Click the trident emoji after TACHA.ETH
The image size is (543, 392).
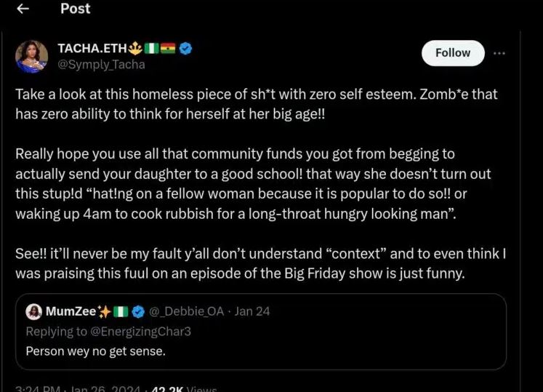tap(136, 49)
